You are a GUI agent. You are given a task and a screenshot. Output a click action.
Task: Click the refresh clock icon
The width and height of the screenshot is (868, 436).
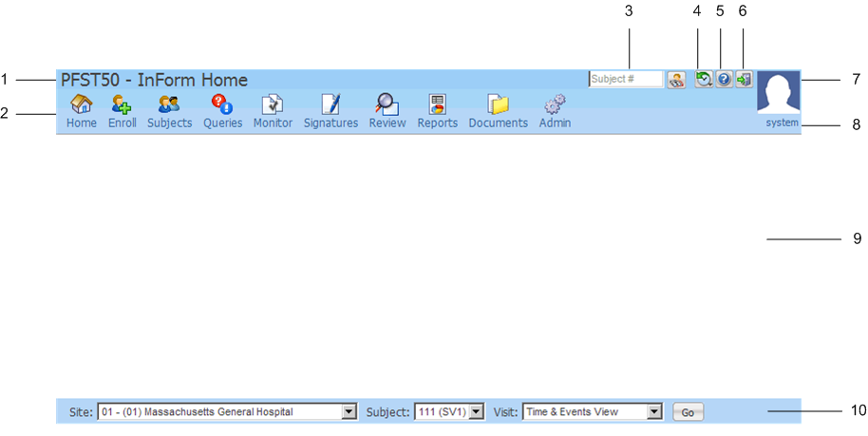click(704, 79)
